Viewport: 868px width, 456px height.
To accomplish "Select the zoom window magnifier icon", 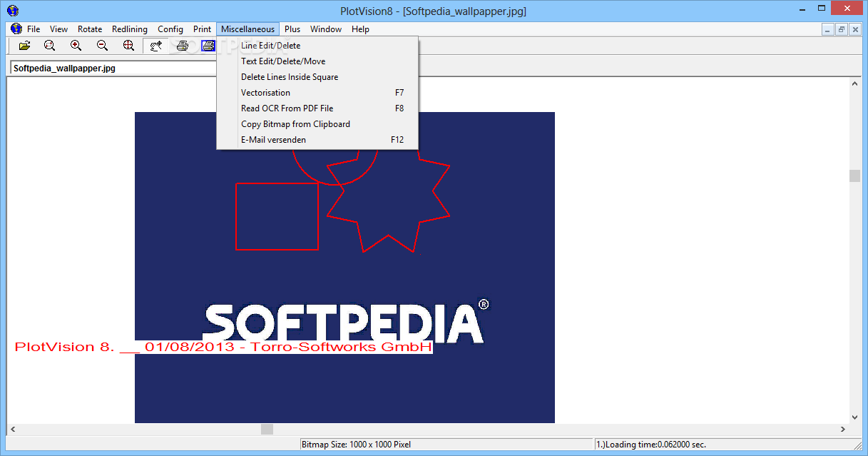I will pos(50,46).
